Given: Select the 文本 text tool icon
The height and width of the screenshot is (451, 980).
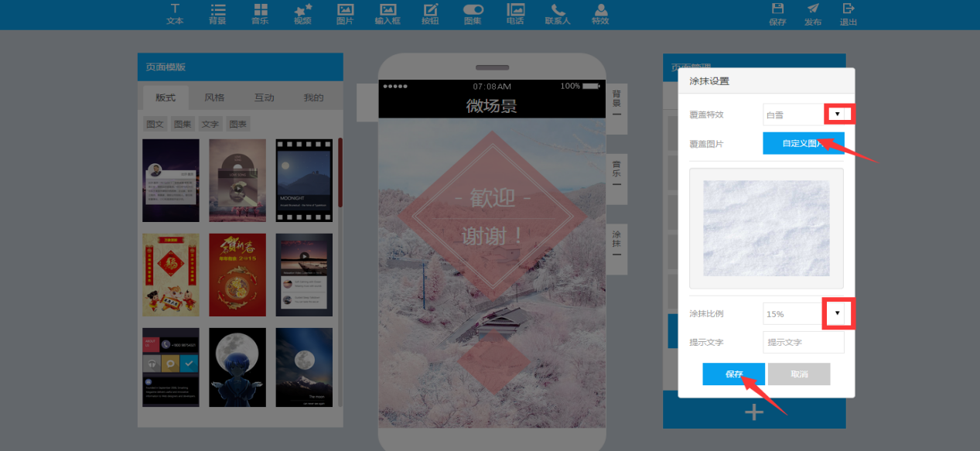Looking at the screenshot, I should coord(175,13).
